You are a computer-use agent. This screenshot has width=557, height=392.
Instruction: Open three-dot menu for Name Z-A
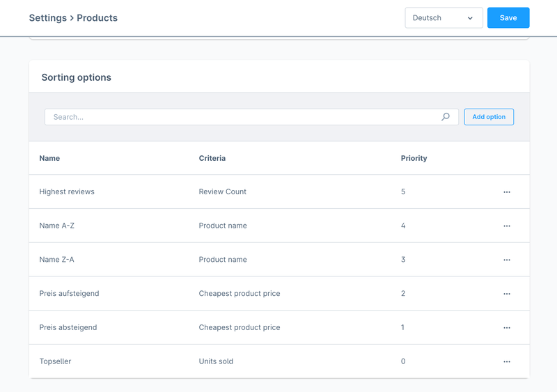[x=506, y=260]
